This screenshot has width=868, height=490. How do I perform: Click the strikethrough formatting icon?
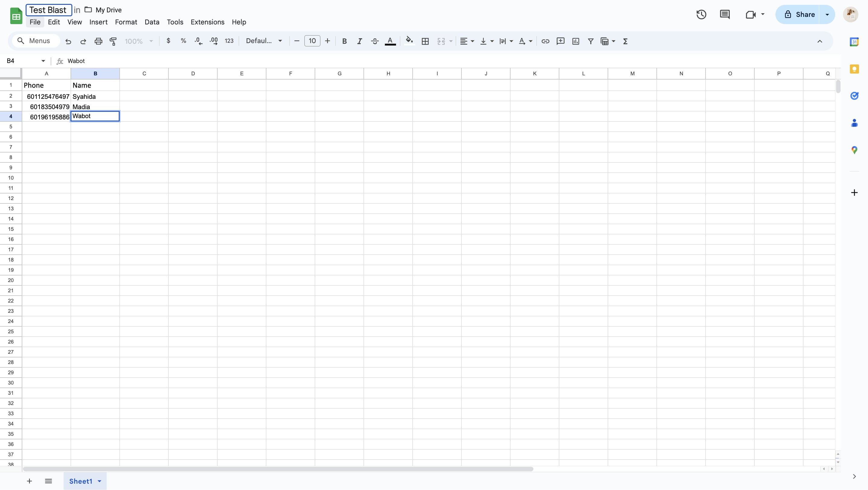point(374,41)
